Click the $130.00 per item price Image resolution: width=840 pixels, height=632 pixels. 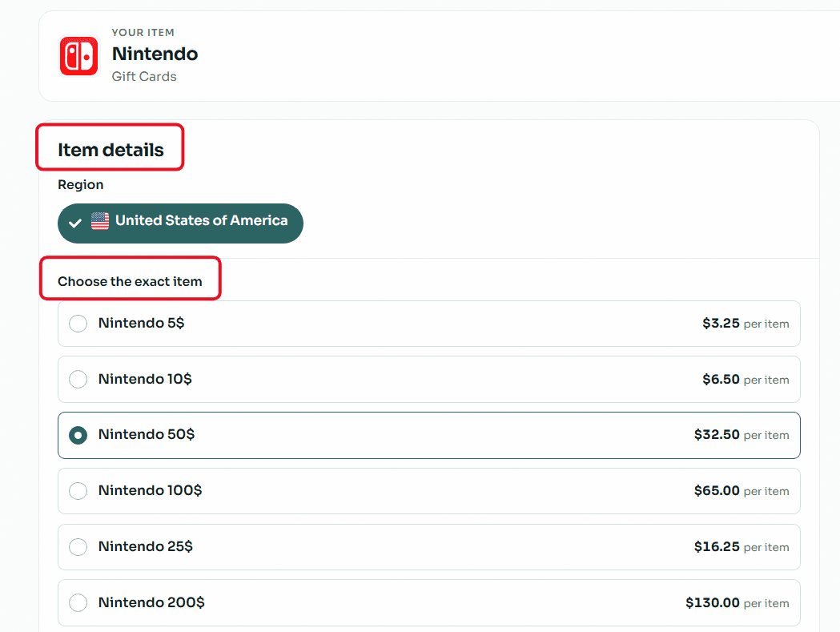[738, 602]
